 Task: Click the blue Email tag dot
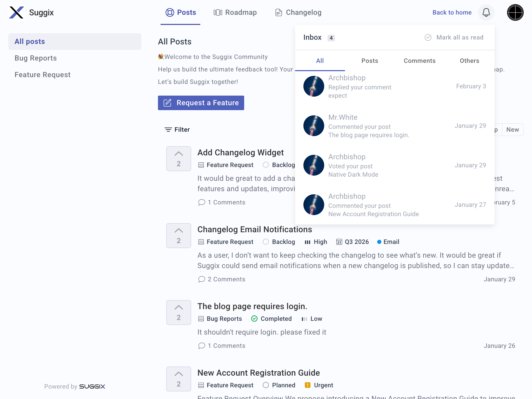(379, 242)
